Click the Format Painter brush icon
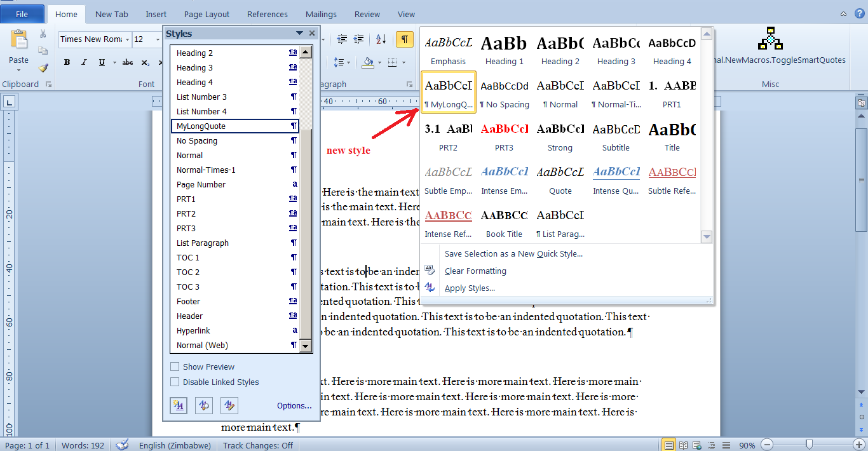 [43, 67]
